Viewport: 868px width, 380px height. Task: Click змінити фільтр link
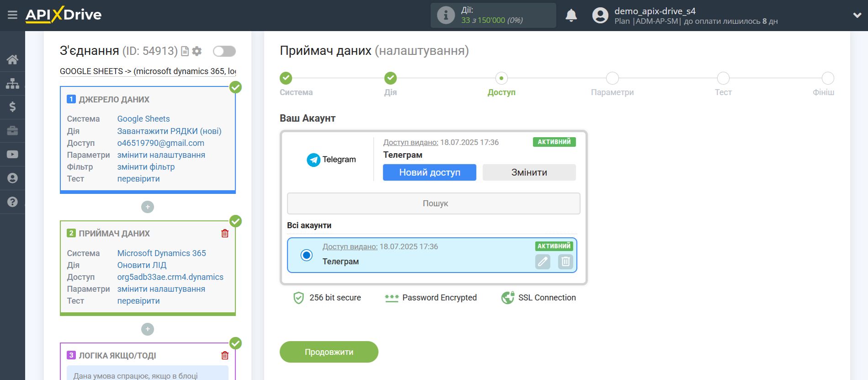coord(146,167)
